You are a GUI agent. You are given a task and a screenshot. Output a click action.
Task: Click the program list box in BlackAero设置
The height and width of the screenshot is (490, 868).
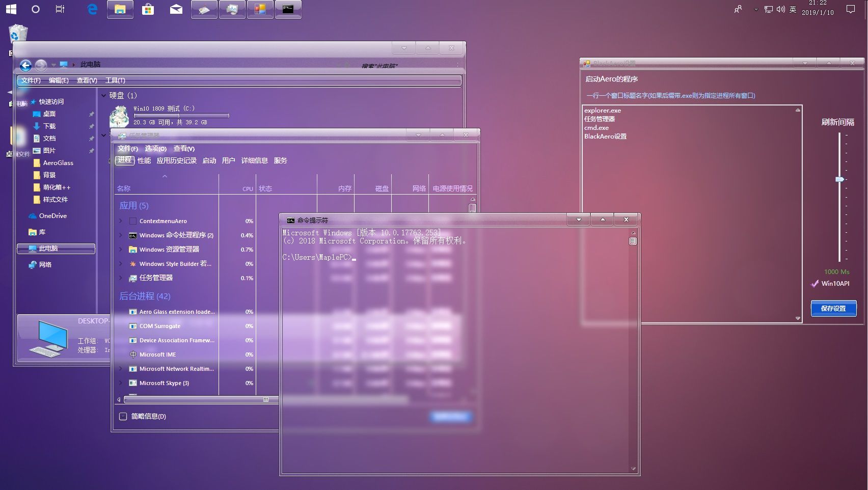tap(692, 213)
